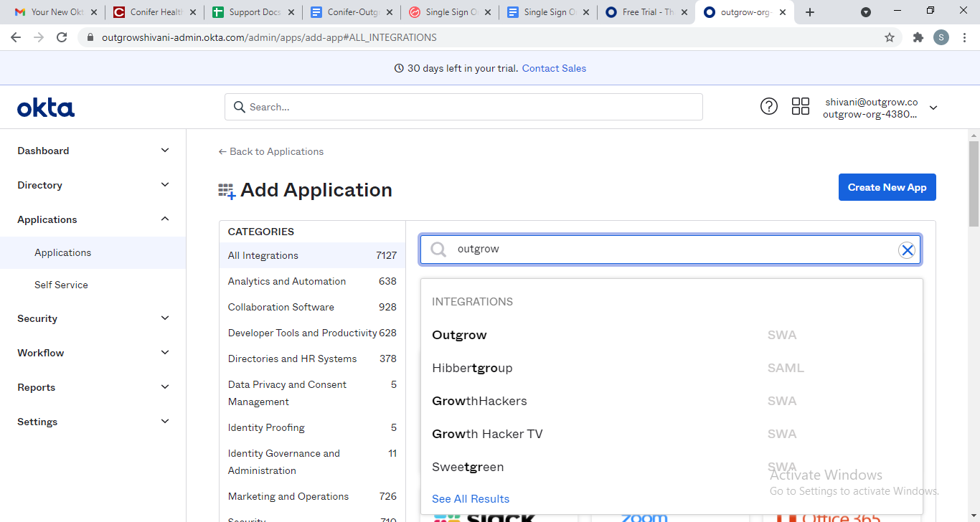Select Data Privacy and Consent Management category
Image resolution: width=980 pixels, height=522 pixels.
[312, 393]
